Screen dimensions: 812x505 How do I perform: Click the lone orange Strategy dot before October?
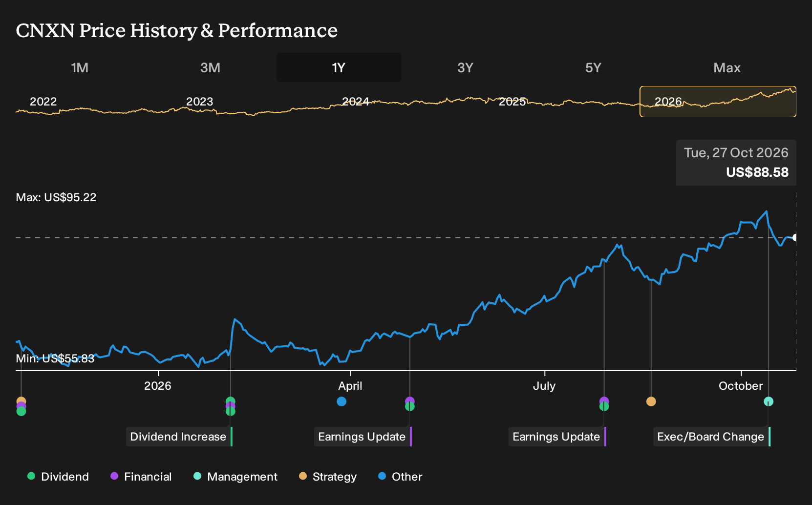(x=651, y=401)
